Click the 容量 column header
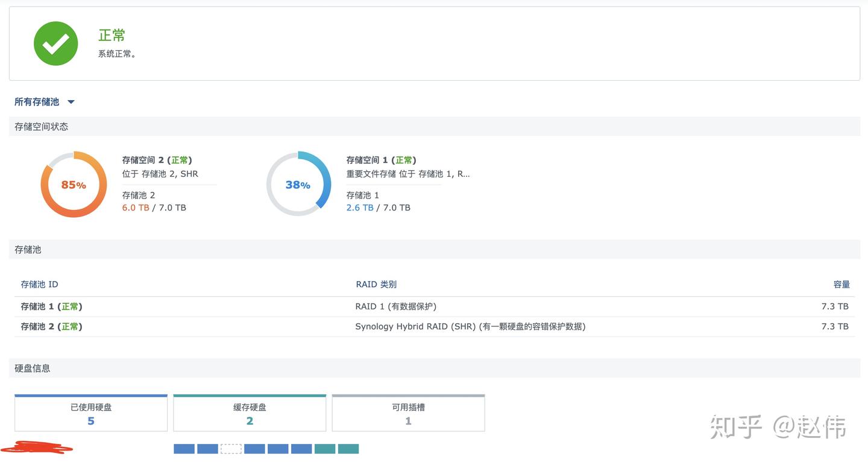Screen dimensions: 868x462 coord(841,284)
